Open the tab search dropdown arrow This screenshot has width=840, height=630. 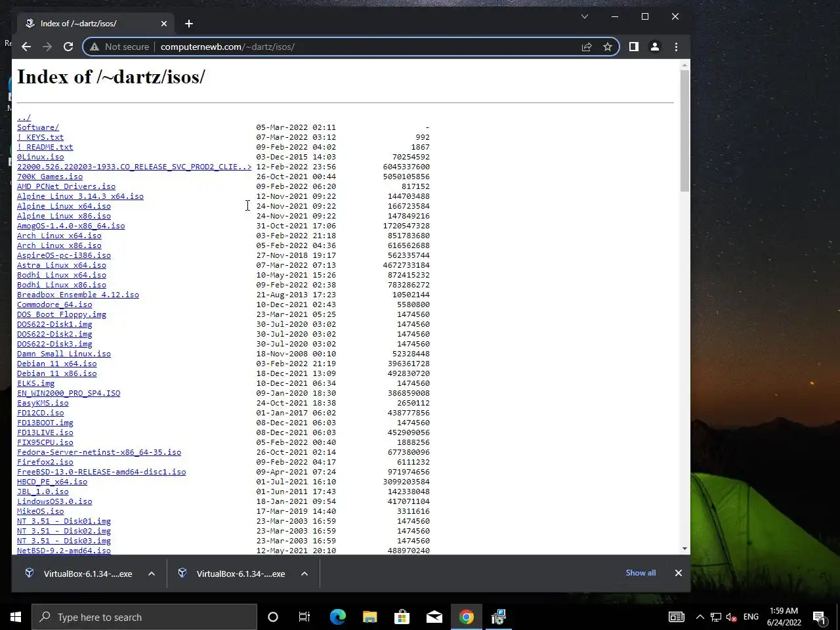click(585, 16)
